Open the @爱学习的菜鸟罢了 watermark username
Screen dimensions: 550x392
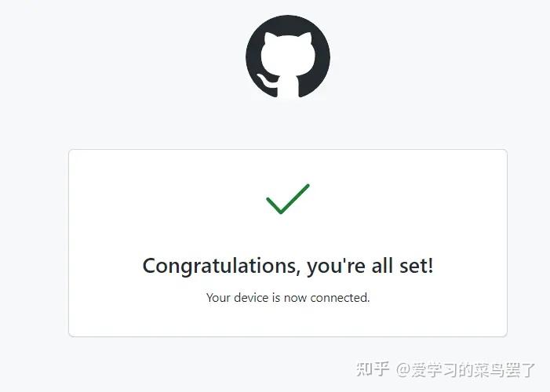point(466,370)
